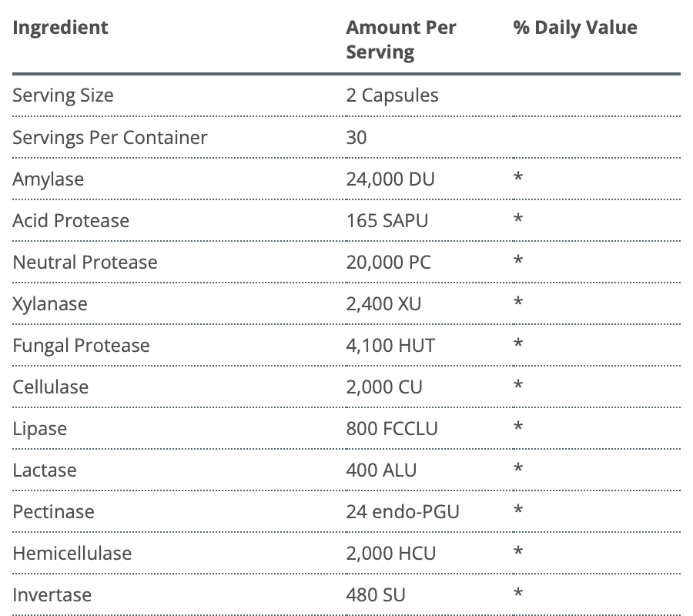
Task: Click the Xylanase ingredient name
Action: [x=50, y=303]
